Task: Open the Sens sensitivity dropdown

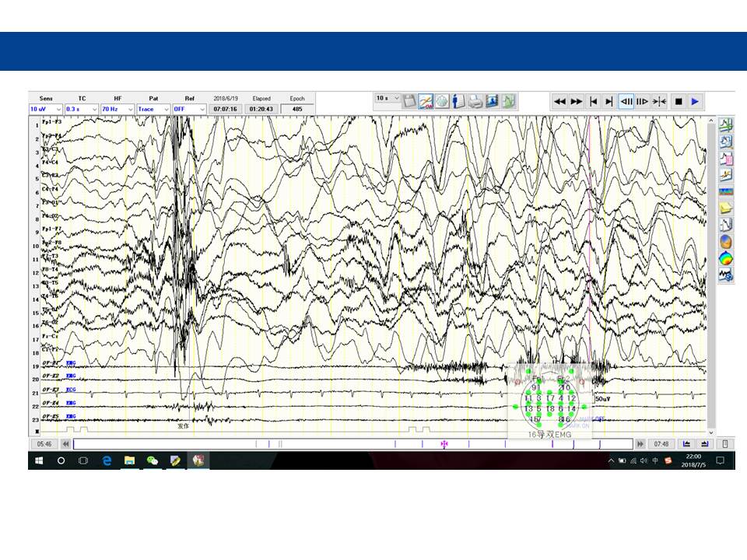Action: [46, 109]
